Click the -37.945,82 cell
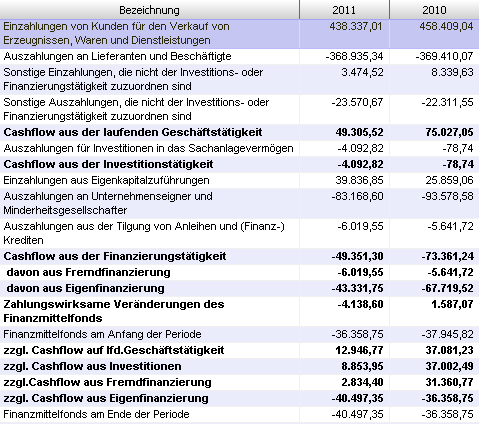Screen dimensions: 479x424 pyautogui.click(x=435, y=334)
